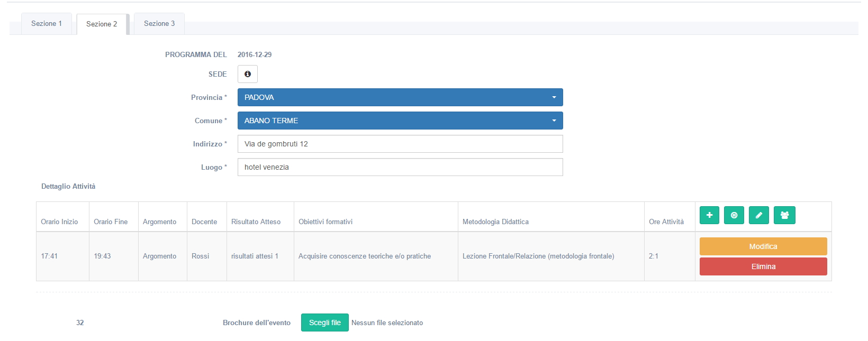Focus the Indirizzo address input field
This screenshot has width=868, height=341.
click(x=400, y=144)
